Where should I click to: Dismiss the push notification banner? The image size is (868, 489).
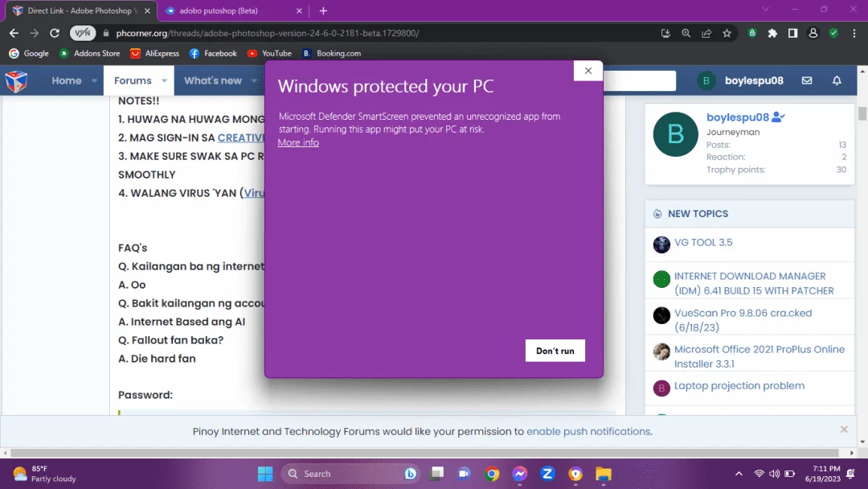click(x=844, y=429)
